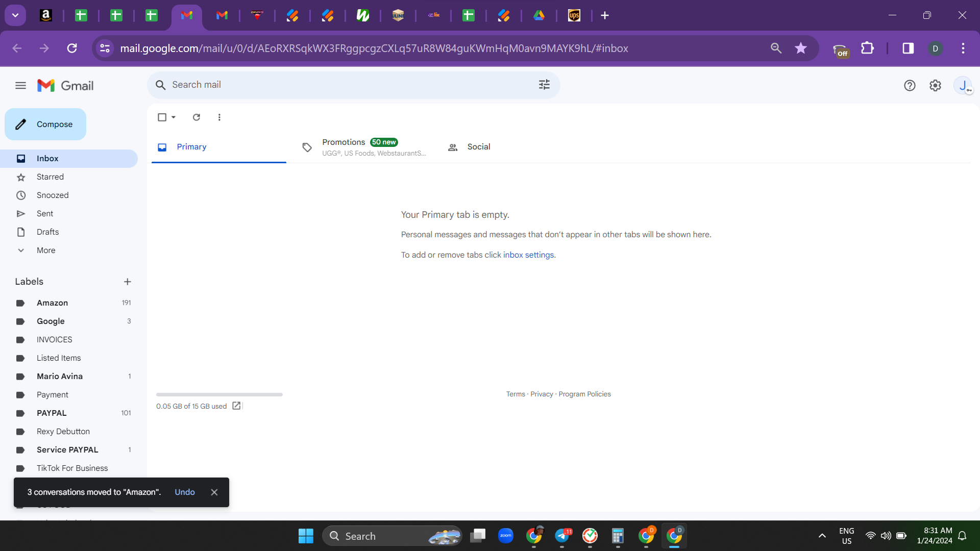The width and height of the screenshot is (980, 551).
Task: Open the Snoozed folder
Action: coord(69,195)
